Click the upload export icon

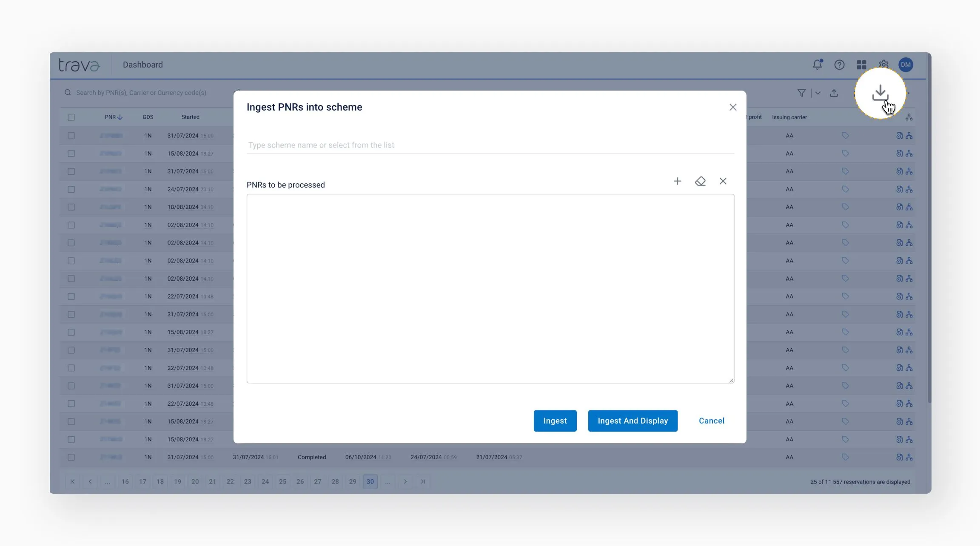click(834, 93)
